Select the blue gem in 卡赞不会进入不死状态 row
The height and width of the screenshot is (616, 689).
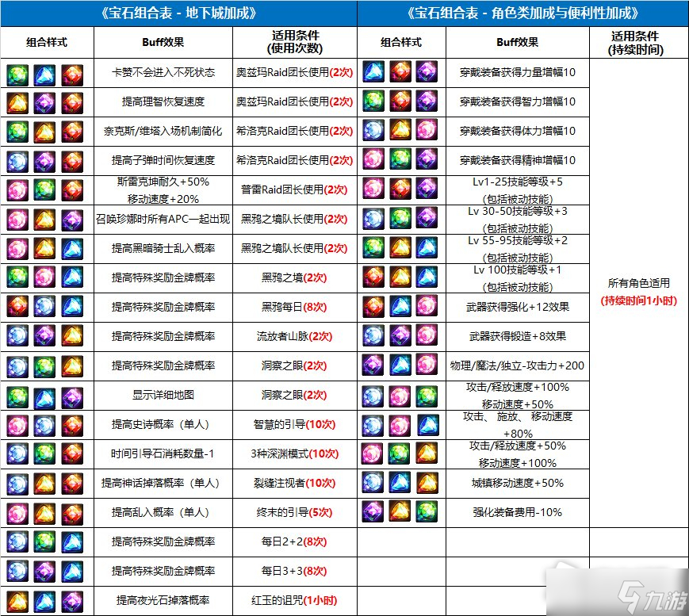click(x=45, y=75)
